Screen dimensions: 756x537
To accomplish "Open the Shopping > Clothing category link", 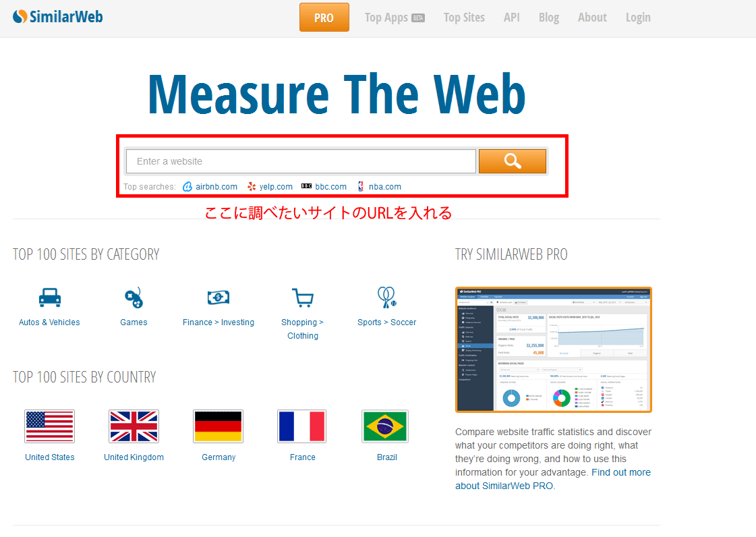I will 303,329.
